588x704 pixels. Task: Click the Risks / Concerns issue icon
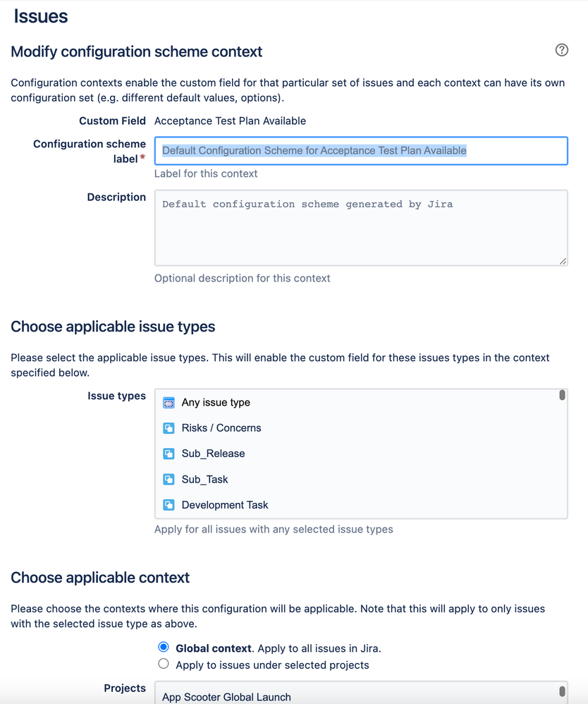(x=169, y=428)
